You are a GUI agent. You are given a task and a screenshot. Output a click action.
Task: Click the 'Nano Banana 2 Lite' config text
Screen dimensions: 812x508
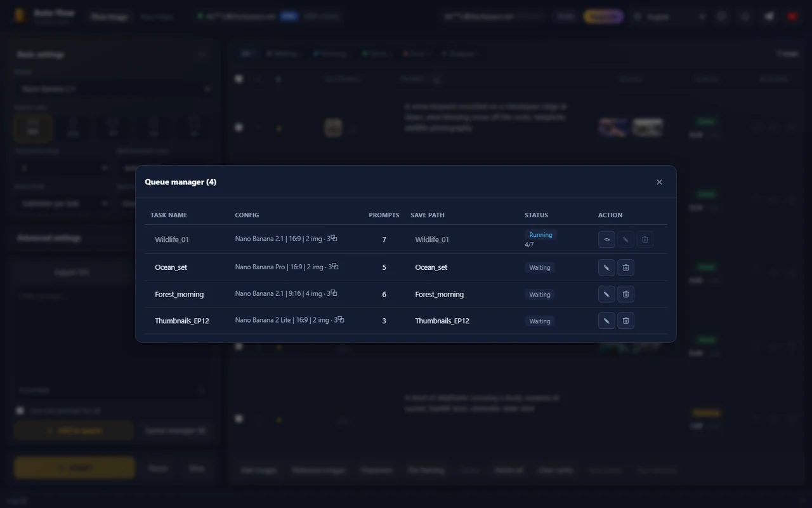coord(263,321)
